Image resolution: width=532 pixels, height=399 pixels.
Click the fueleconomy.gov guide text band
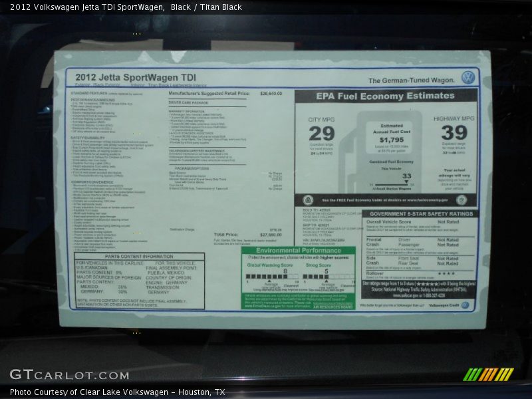(385, 200)
